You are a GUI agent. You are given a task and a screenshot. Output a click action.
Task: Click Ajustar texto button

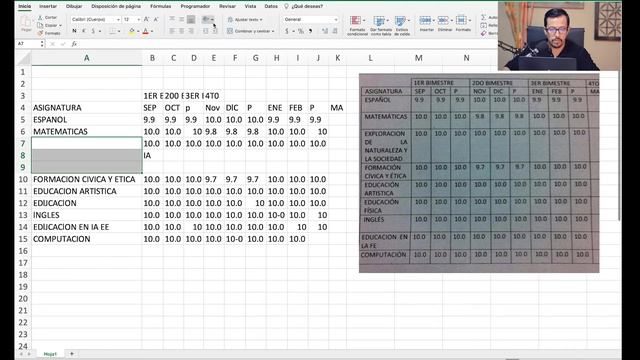(245, 20)
